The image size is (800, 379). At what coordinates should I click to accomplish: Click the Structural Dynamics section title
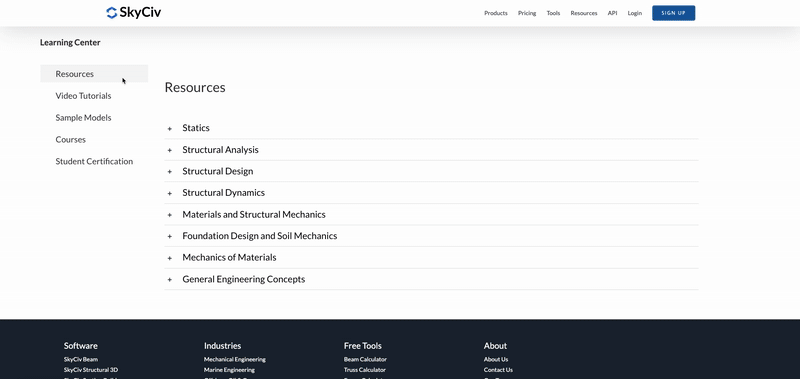[223, 193]
